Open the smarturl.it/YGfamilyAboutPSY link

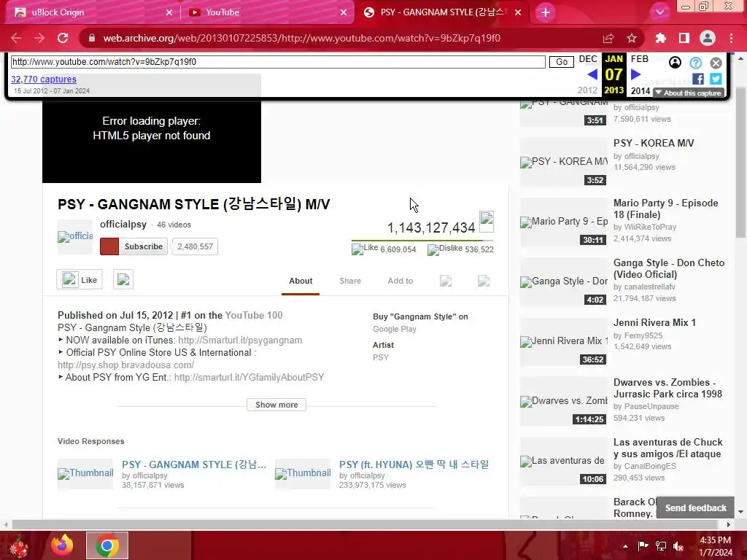[x=249, y=378]
